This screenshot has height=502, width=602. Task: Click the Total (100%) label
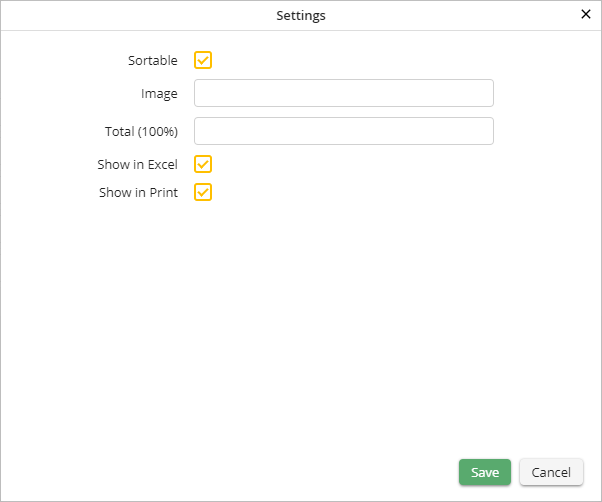[x=142, y=132]
